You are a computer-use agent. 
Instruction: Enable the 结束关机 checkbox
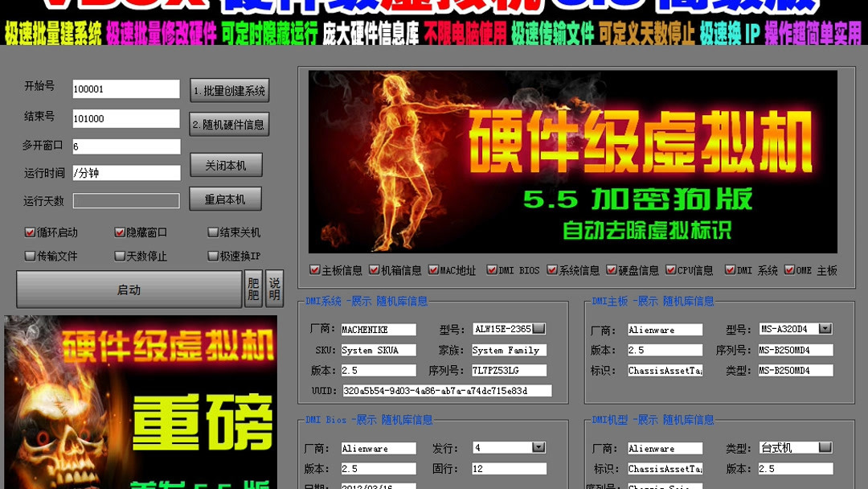click(213, 232)
